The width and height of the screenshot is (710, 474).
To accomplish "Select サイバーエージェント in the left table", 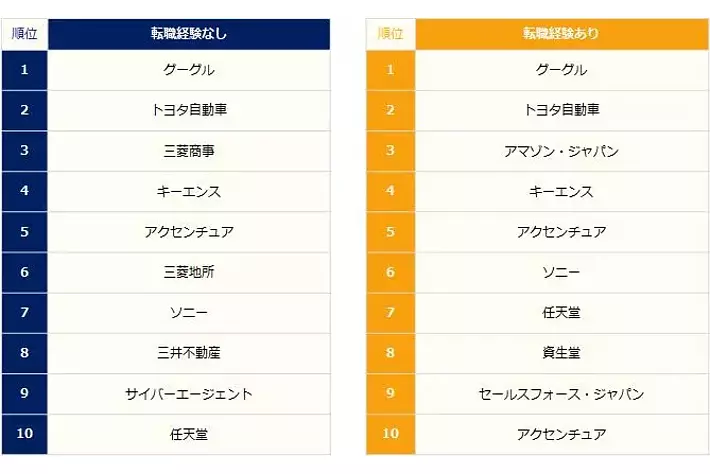I will click(x=188, y=394).
